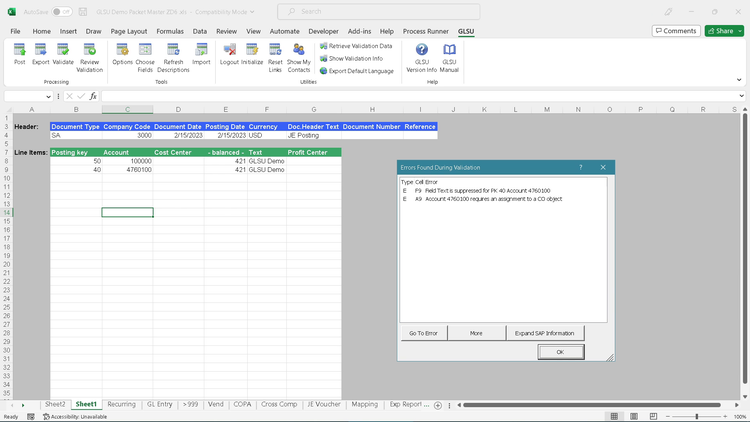
Task: Open the Process Runner tab
Action: 426,31
